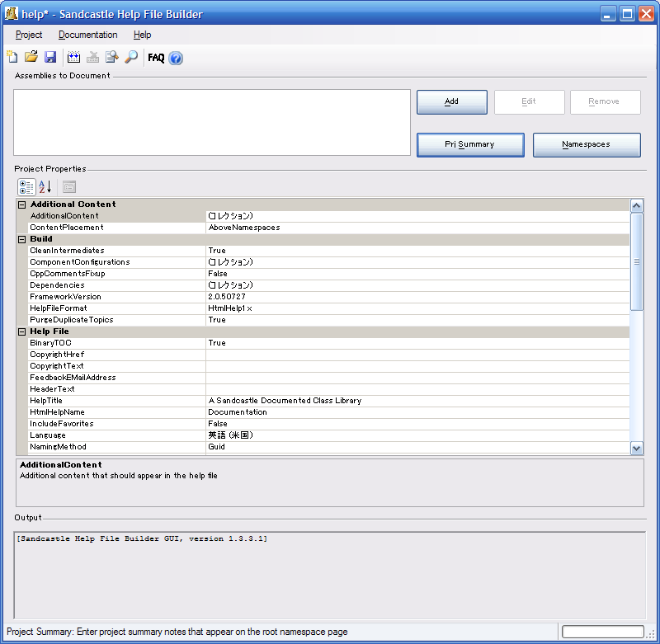The width and height of the screenshot is (660, 644).
Task: Click the Assemblies to Document list box
Action: pos(212,122)
